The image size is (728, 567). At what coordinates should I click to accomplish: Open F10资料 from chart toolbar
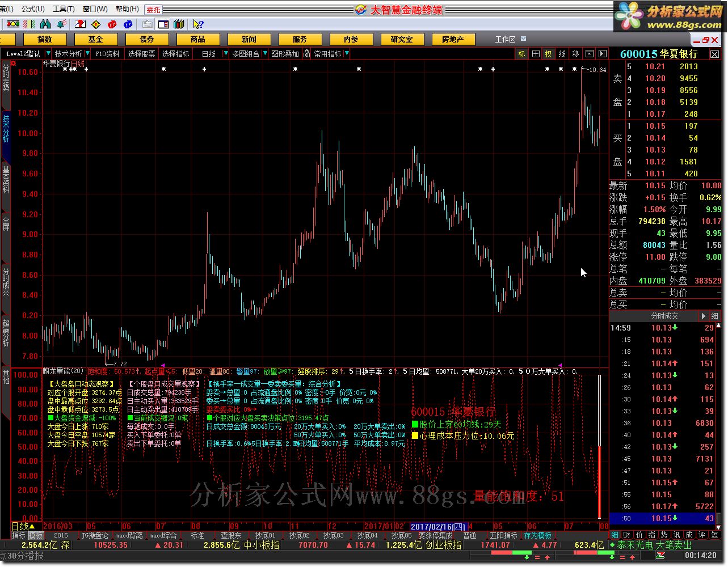(108, 54)
